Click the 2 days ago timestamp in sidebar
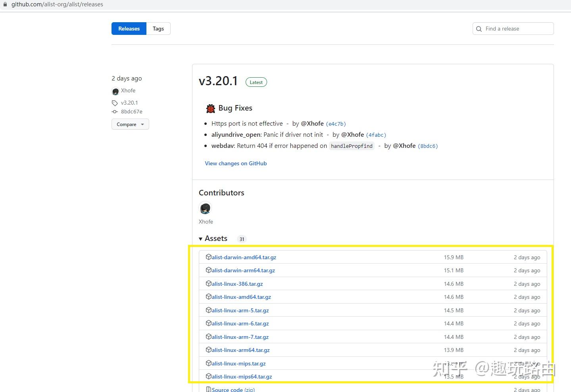571x392 pixels. tap(127, 78)
